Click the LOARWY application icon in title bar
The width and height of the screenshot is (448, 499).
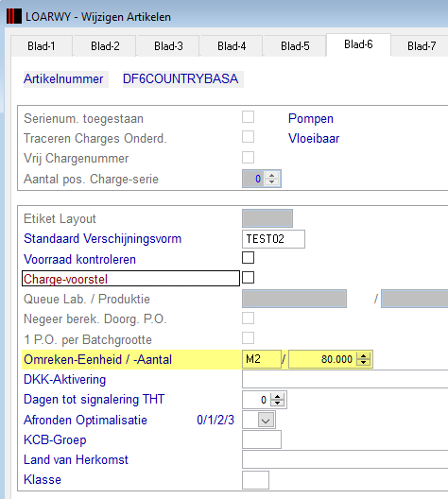[14, 16]
